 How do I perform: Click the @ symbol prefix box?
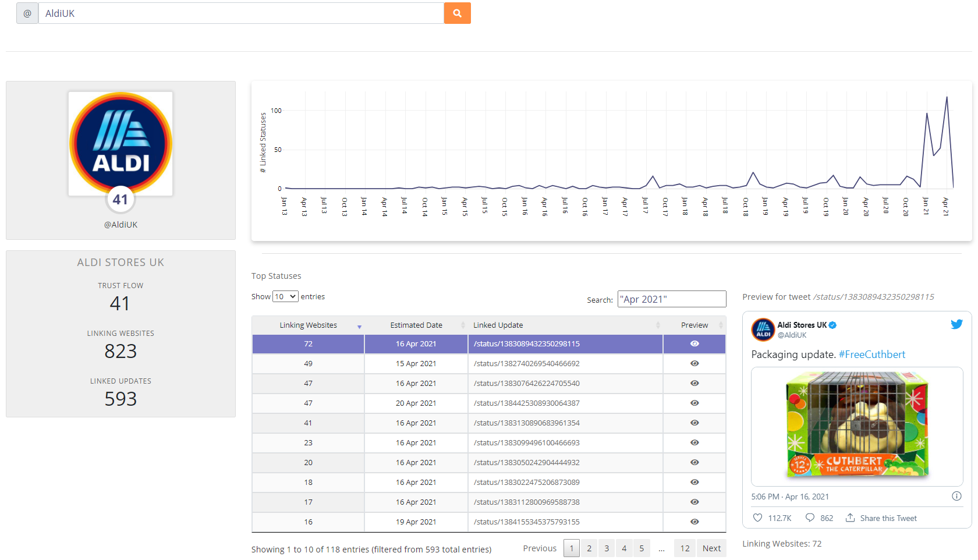tap(27, 13)
